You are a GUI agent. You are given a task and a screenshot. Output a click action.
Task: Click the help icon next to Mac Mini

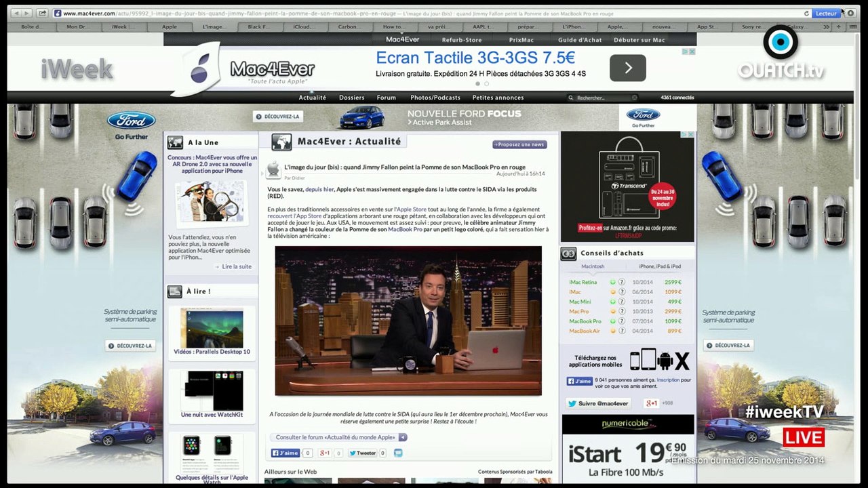pyautogui.click(x=622, y=302)
